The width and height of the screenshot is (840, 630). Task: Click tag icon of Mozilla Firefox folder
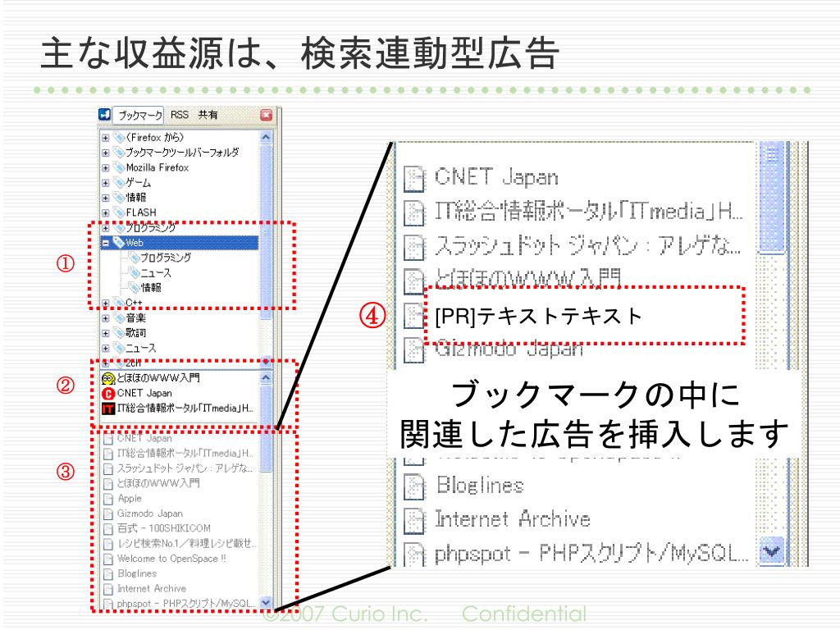(x=119, y=167)
